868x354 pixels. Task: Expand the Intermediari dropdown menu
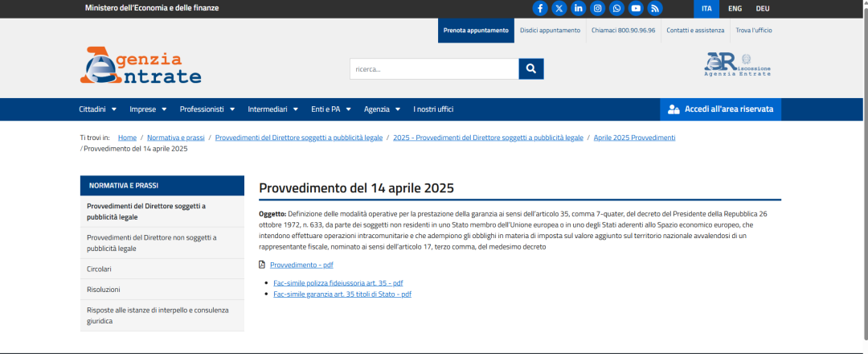(x=273, y=109)
